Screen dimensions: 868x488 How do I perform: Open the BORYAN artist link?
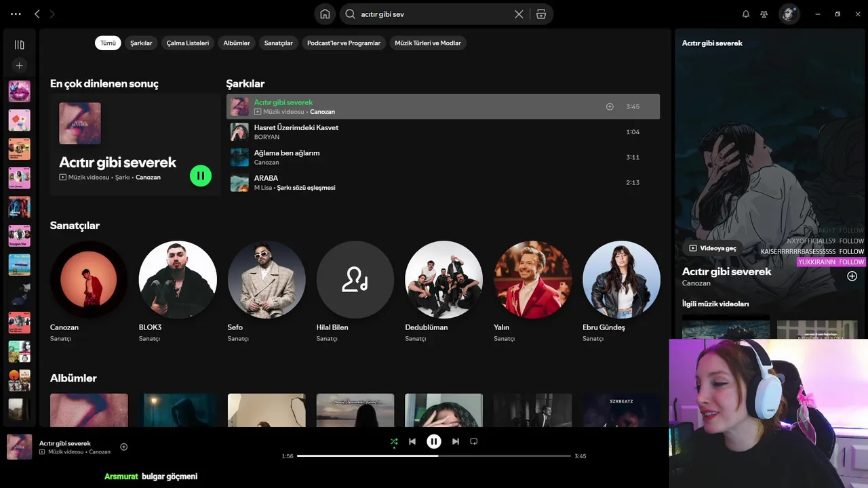click(267, 137)
